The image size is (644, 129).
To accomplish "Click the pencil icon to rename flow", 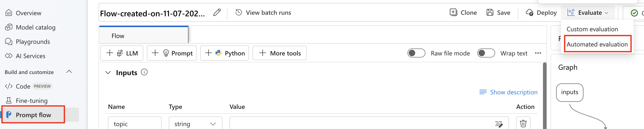I will 217,13.
